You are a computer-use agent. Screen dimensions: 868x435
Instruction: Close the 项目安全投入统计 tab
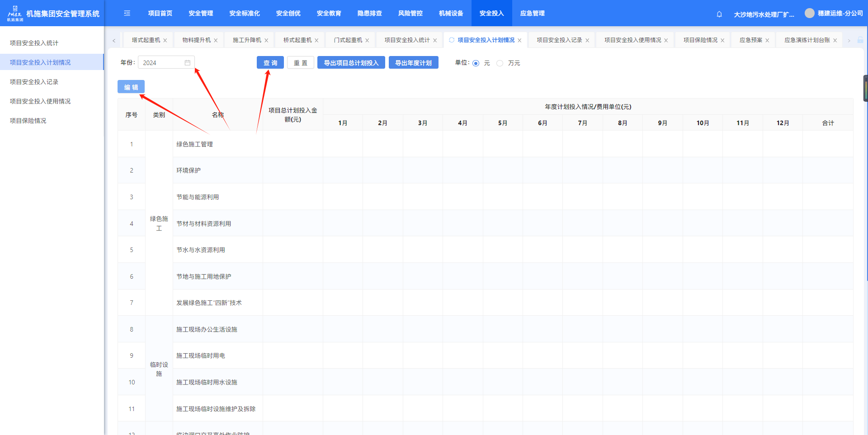tap(435, 41)
